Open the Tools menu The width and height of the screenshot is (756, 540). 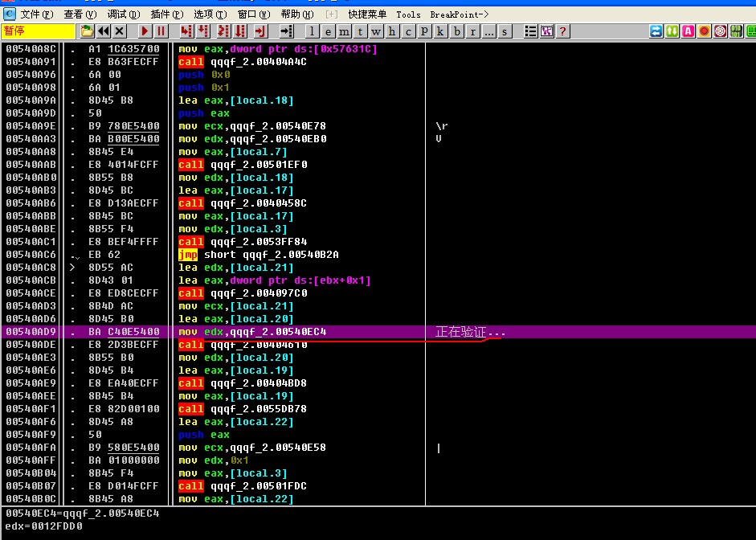click(408, 14)
